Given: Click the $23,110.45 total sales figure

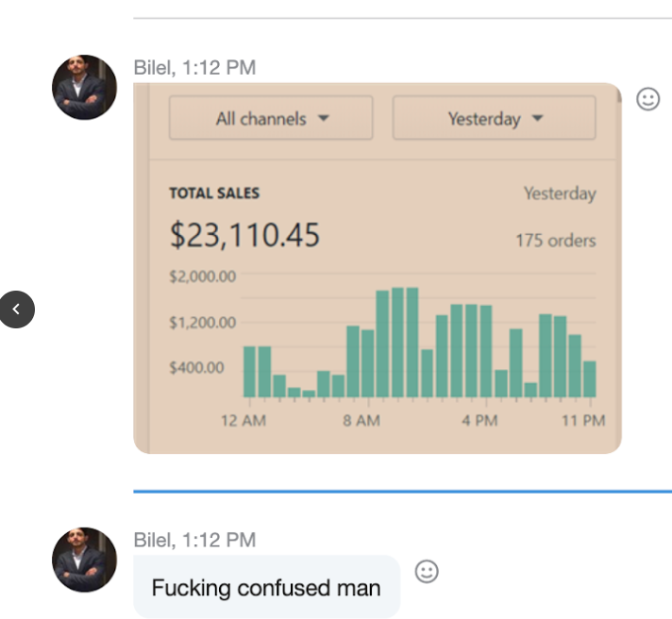Looking at the screenshot, I should (x=244, y=235).
